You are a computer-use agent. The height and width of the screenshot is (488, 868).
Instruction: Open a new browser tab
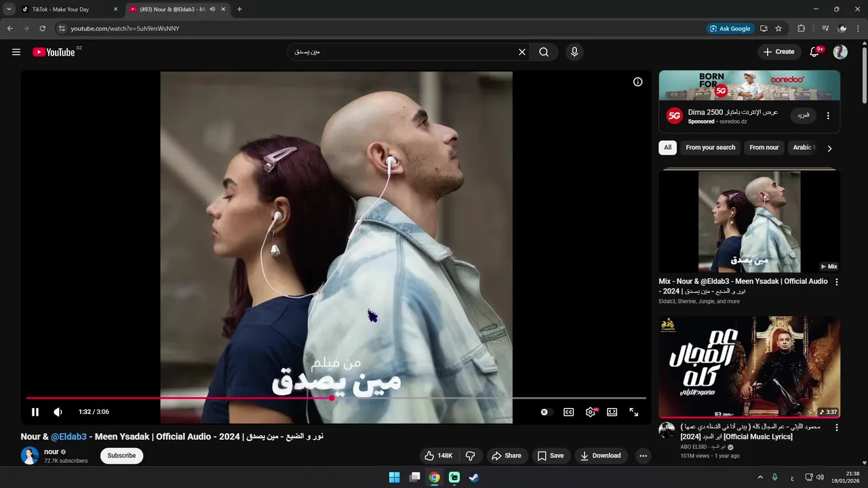[239, 9]
